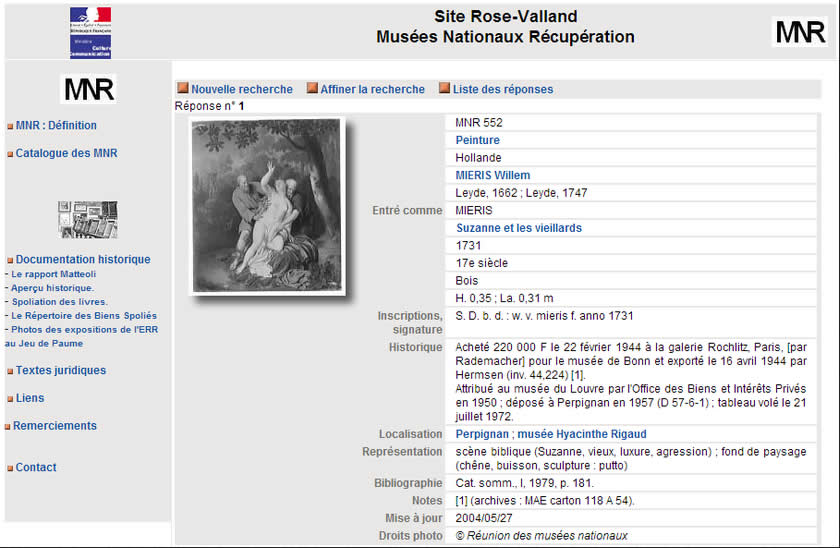Click the bullet icon beside Documentation historique
The width and height of the screenshot is (840, 548).
click(10, 260)
